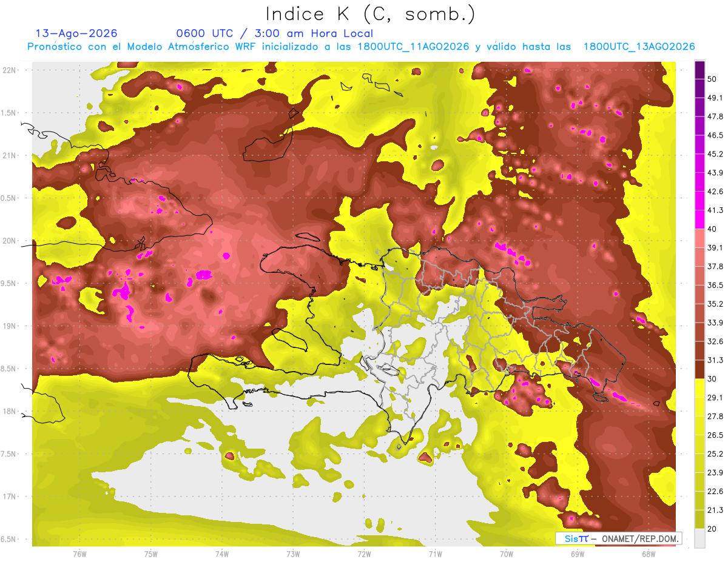
Task: Click the legend value "22.6"
Action: point(715,491)
